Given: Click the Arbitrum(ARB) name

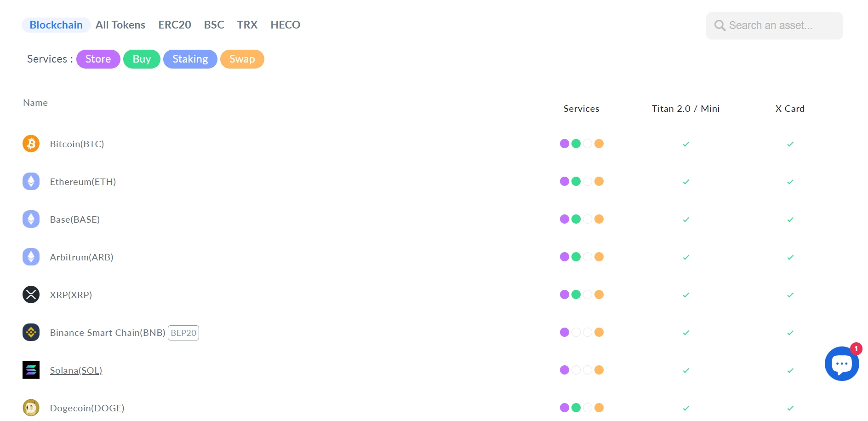Looking at the screenshot, I should [x=81, y=257].
